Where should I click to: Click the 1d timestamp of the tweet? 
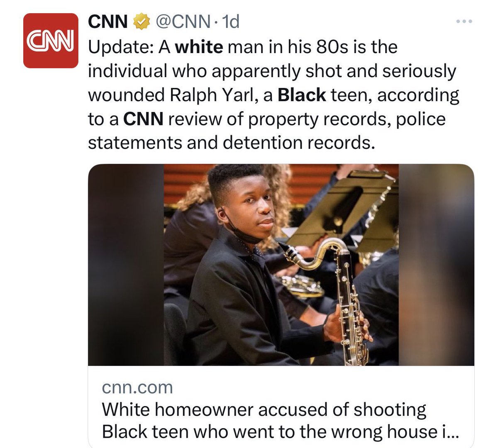pos(231,22)
